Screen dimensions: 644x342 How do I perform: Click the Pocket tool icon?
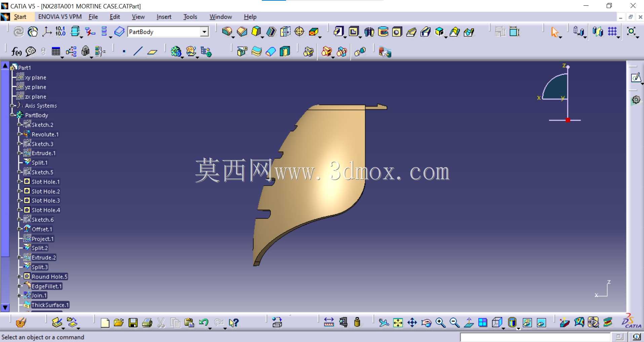tap(354, 32)
